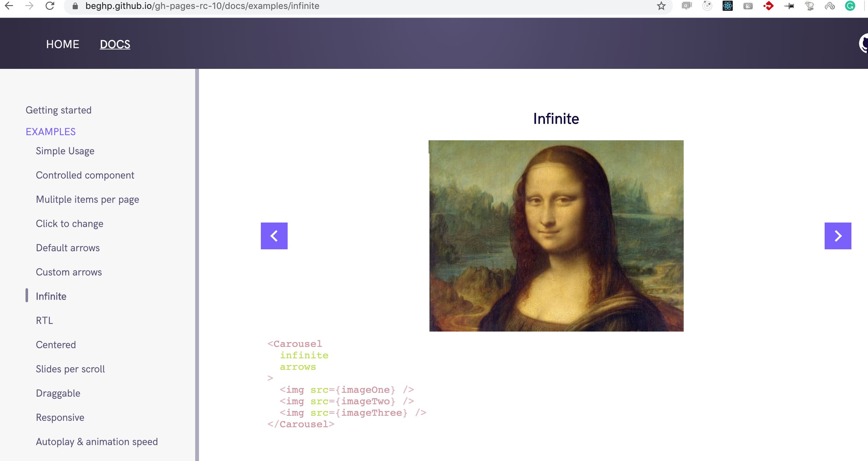Go back to the previous page
The image size is (868, 461).
9,6
